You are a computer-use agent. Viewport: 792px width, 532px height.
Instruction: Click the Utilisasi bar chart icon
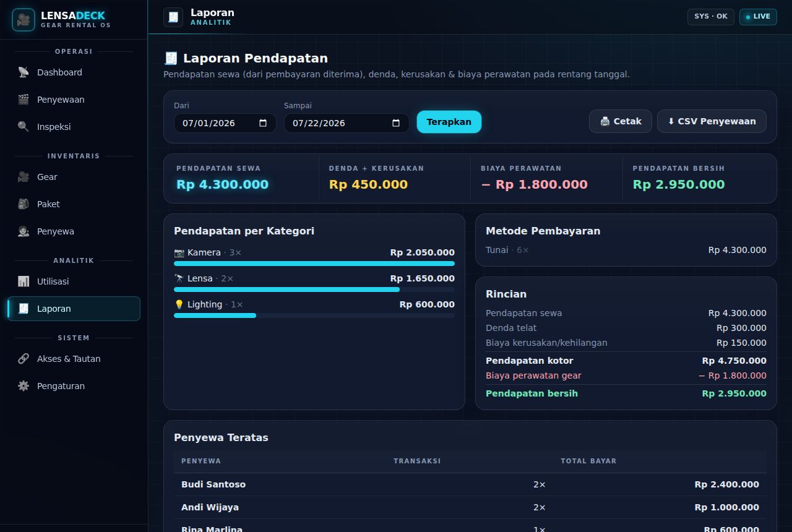[24, 281]
